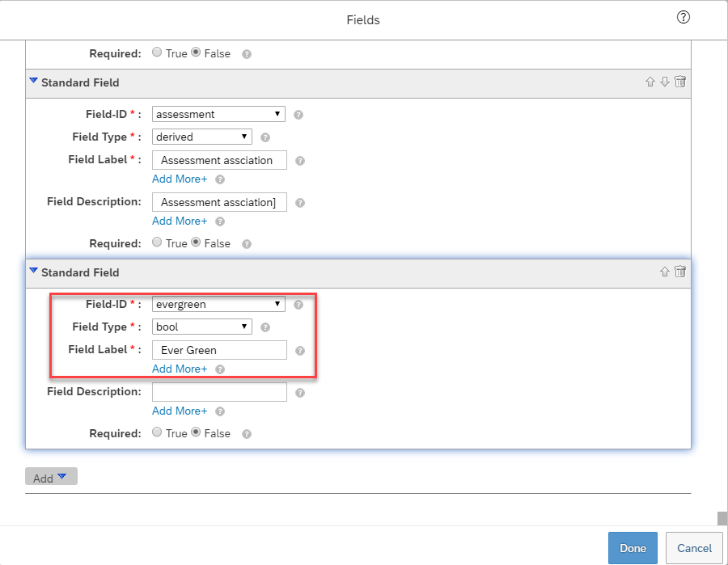Move assessment Standard Field up
Image resolution: width=728 pixels, height=565 pixels.
pos(650,82)
